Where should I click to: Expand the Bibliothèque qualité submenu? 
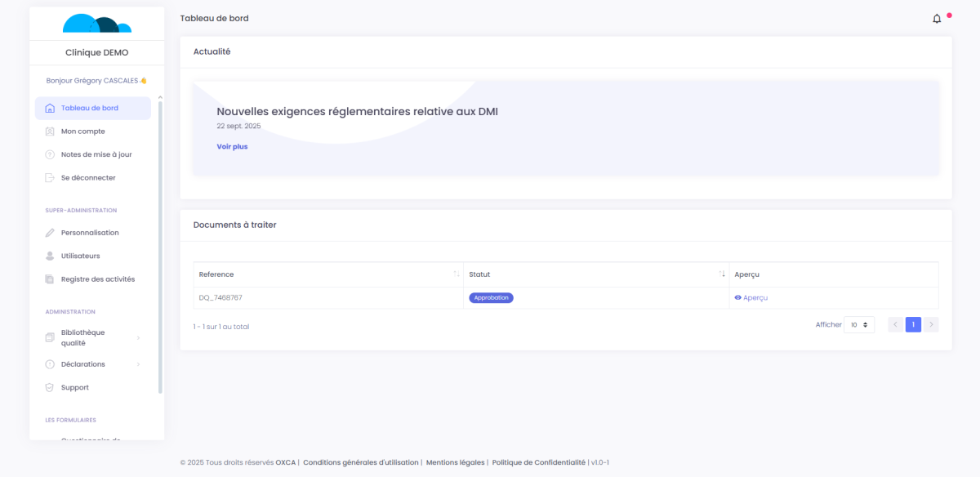pos(138,338)
